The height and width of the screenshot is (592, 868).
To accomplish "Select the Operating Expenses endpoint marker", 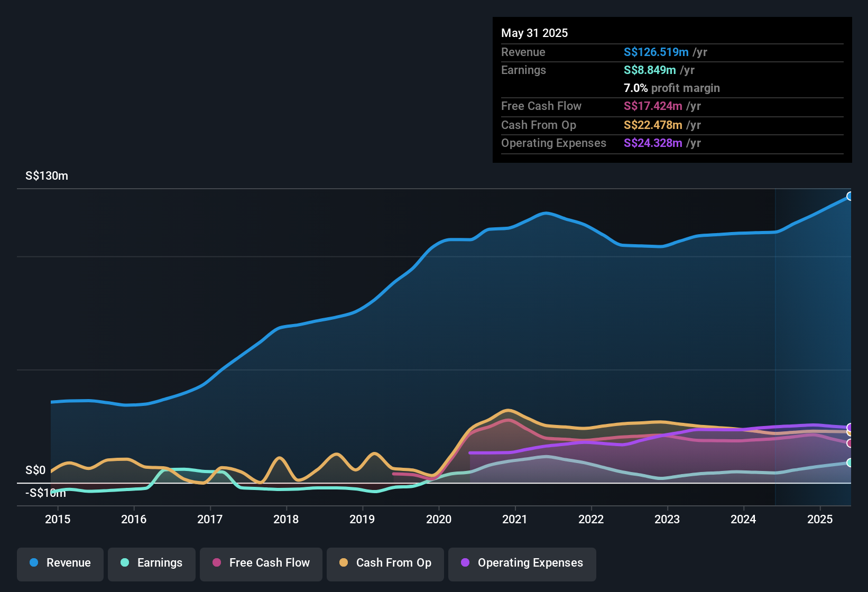I will (850, 427).
